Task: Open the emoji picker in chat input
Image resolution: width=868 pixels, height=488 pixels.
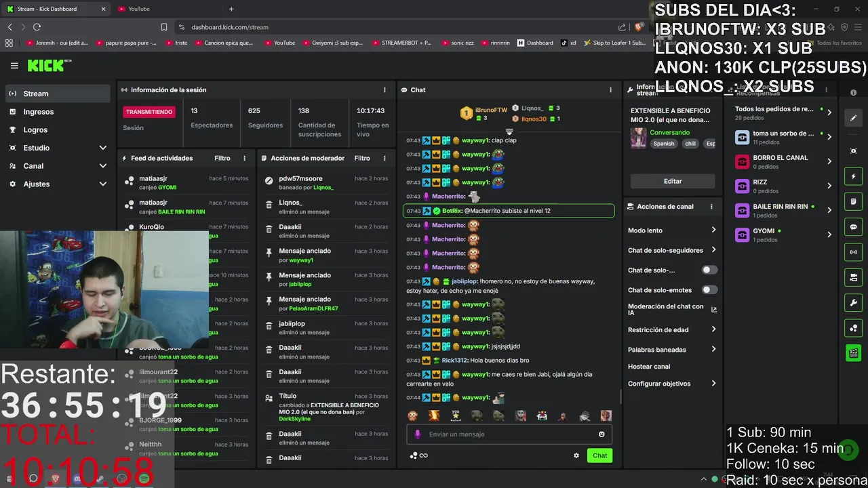Action: [601, 434]
